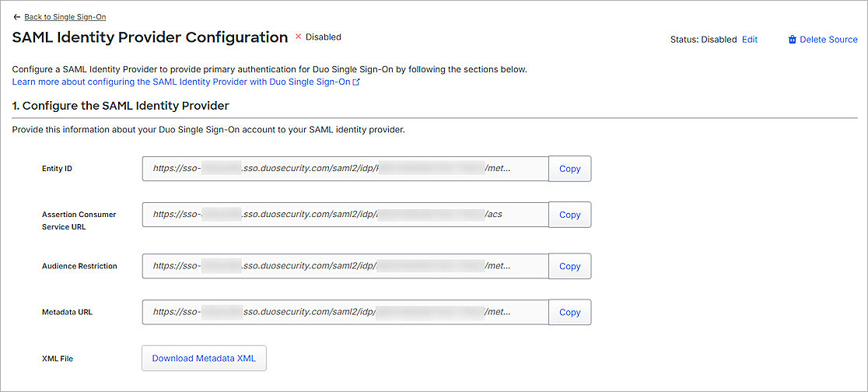
Task: Click the back arrow icon
Action: (x=16, y=17)
